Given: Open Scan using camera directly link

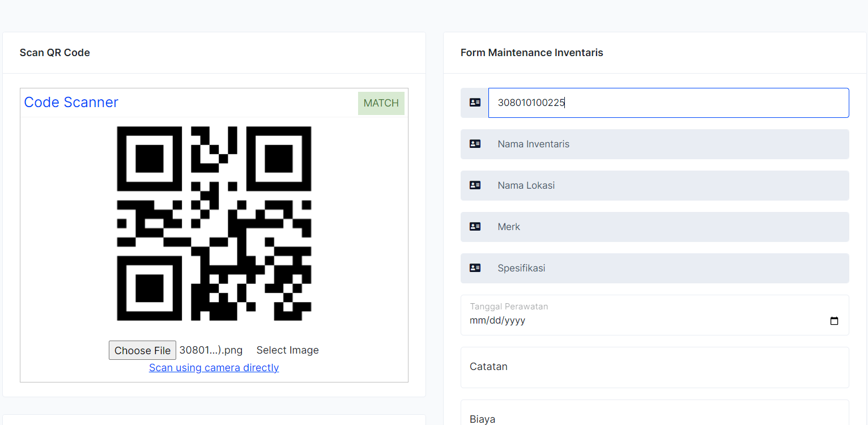Looking at the screenshot, I should [214, 368].
